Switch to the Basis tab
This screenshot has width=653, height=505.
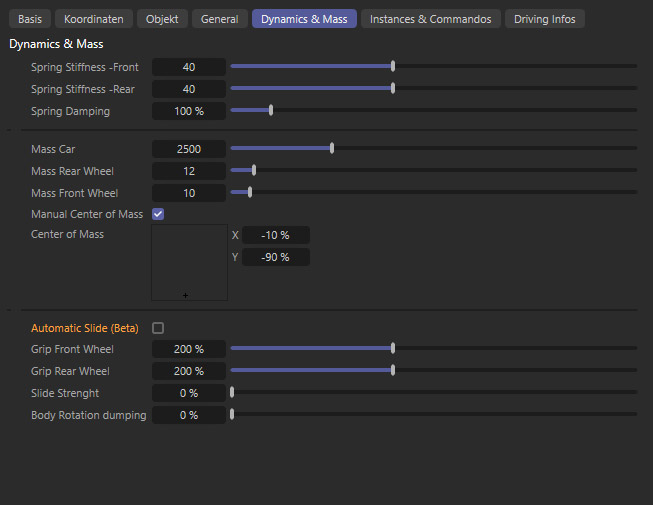30,19
